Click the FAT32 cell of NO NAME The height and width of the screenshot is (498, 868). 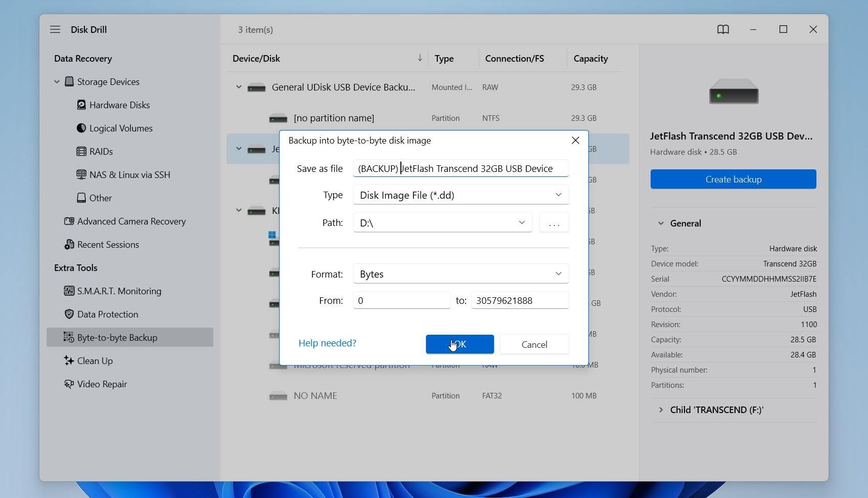pos(492,396)
